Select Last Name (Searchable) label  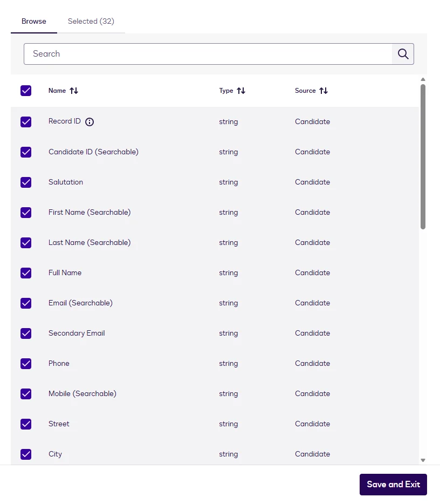[x=90, y=243]
